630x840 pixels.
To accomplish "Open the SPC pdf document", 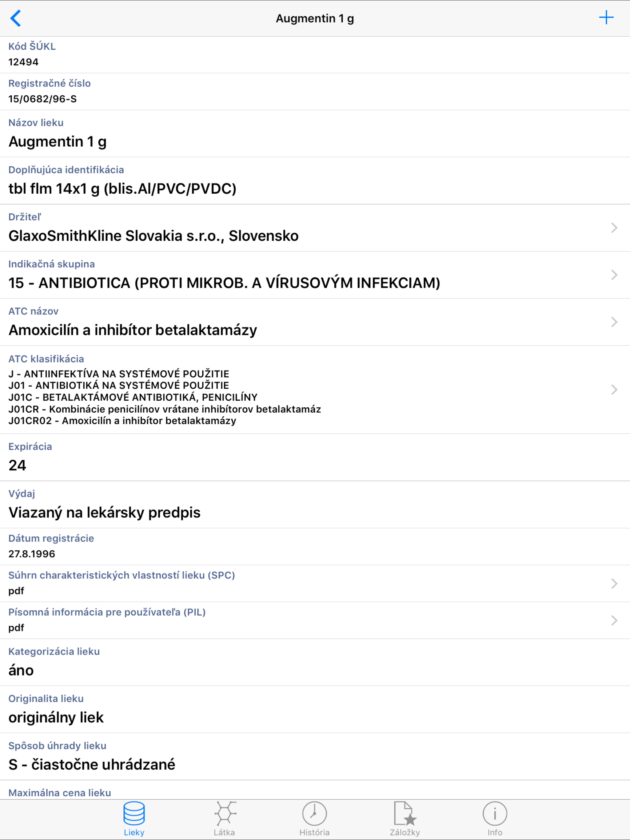I will pyautogui.click(x=315, y=583).
